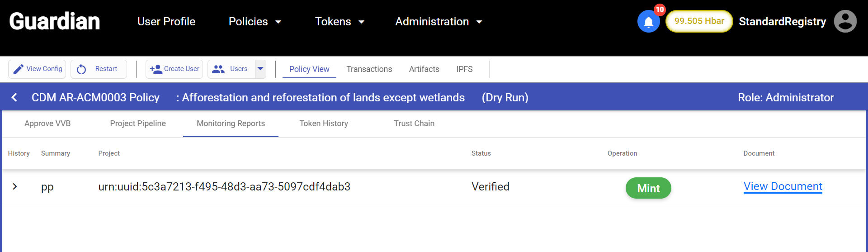
Task: Open the Tokens dropdown menu
Action: coord(340,22)
